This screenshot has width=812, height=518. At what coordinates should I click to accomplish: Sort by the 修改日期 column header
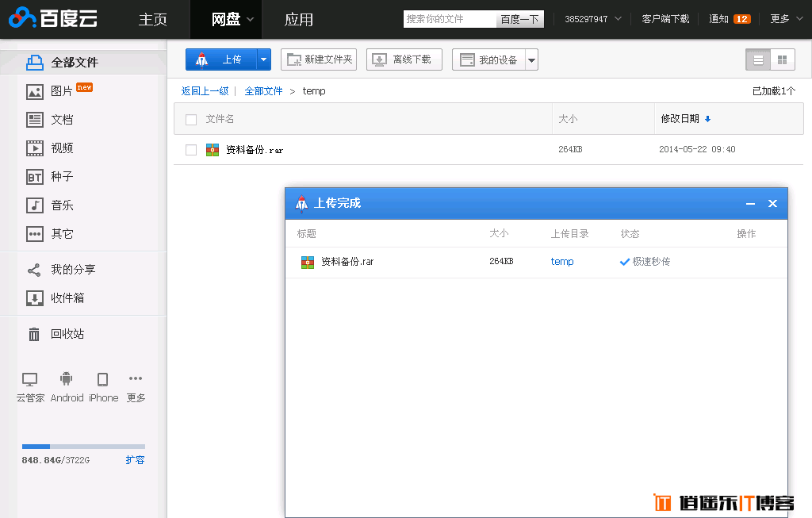[680, 119]
